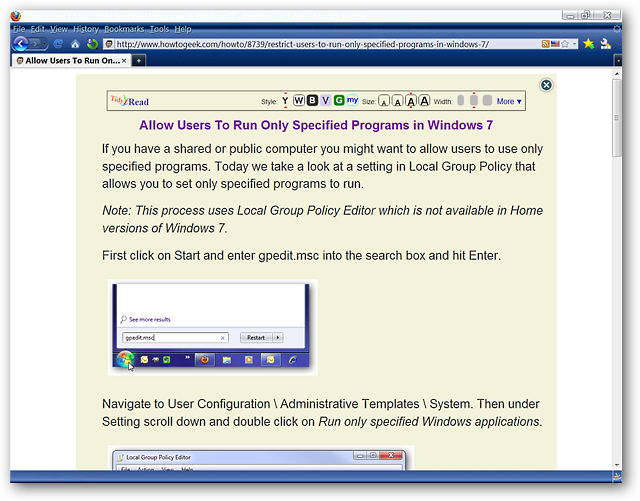Open the Tools menu
The height and width of the screenshot is (501, 640).
click(x=159, y=29)
